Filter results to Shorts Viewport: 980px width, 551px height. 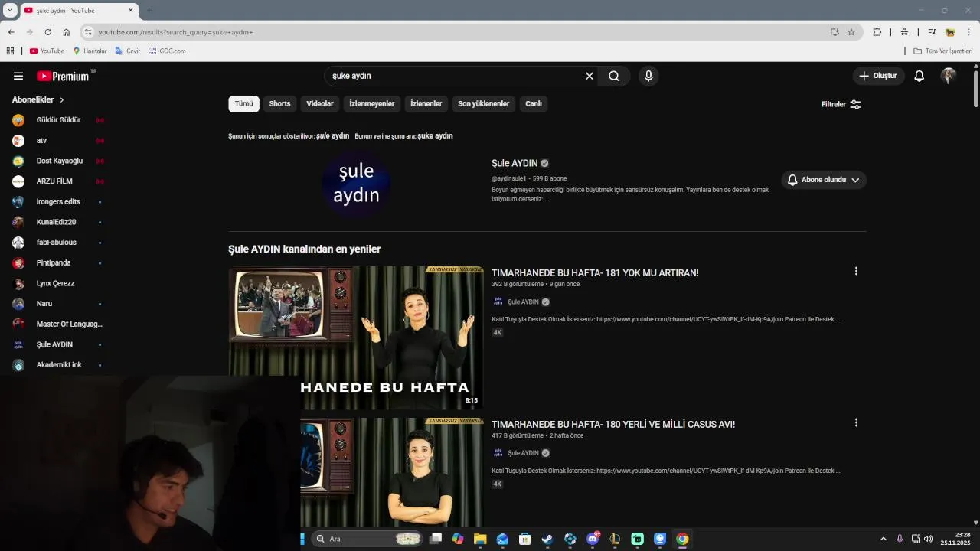click(279, 104)
